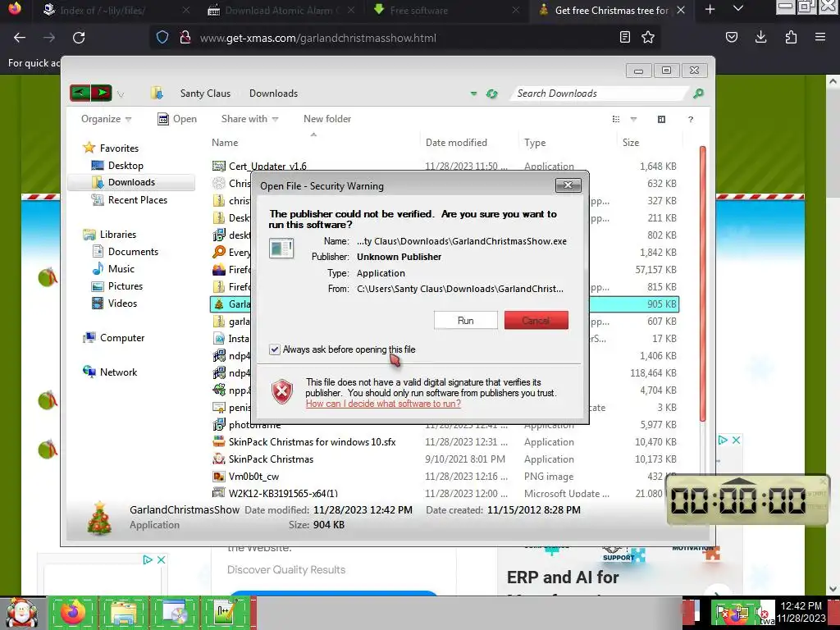
Task: Click Santy Claus in the address breadcrumb
Action: pos(205,94)
